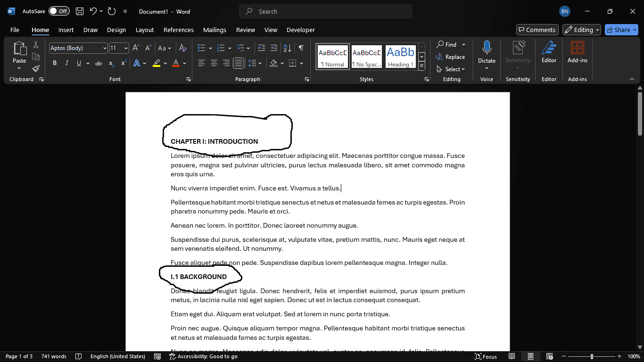Viewport: 644px width, 362px height.
Task: Switch to the Mailings ribbon tab
Action: click(215, 30)
